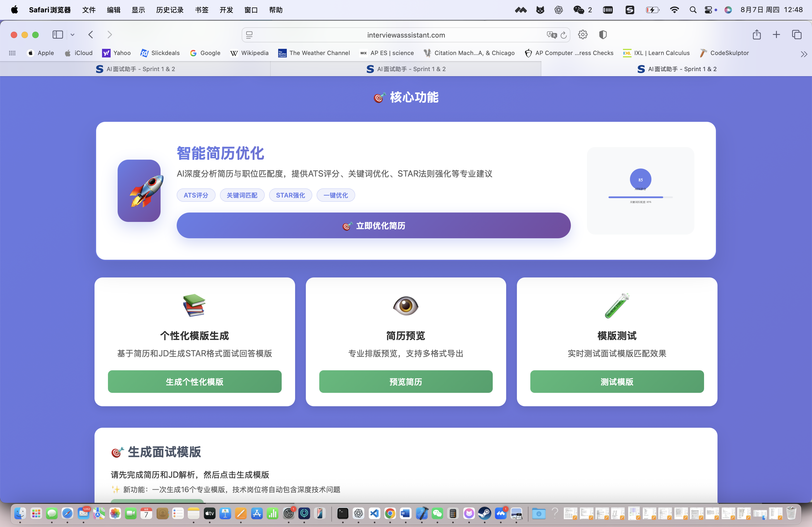This screenshot has height=527, width=812.
Task: Click the 一键优化 tag
Action: [336, 195]
